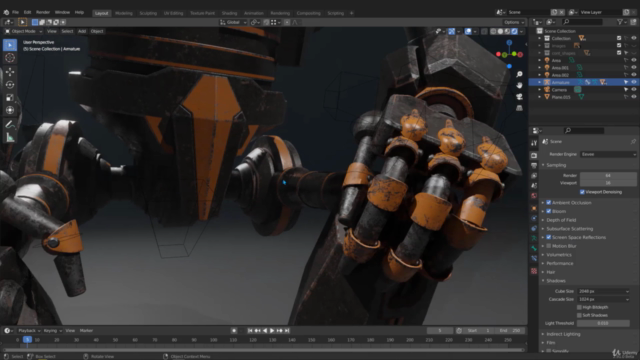The width and height of the screenshot is (640, 360).
Task: Open the Global transform orientation dropdown
Action: click(x=233, y=22)
